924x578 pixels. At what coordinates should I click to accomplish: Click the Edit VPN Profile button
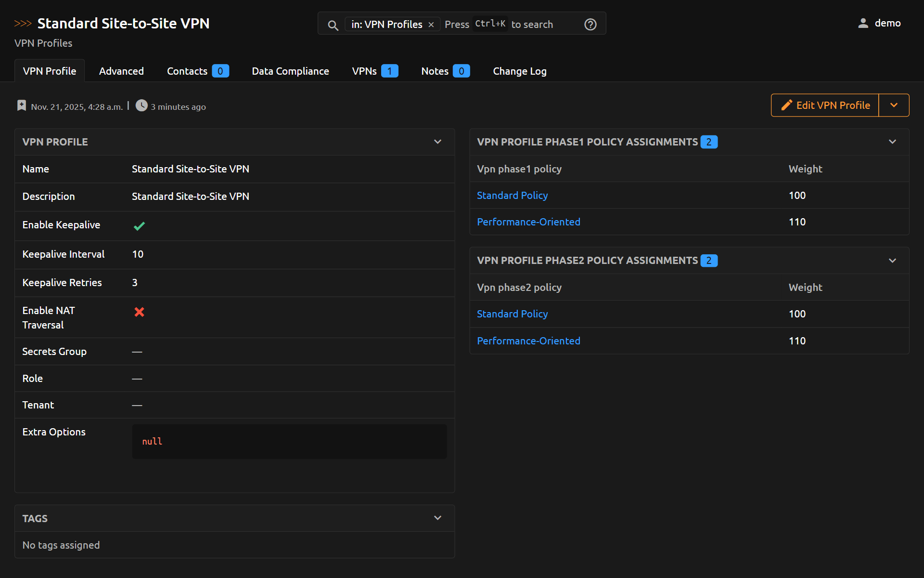pyautogui.click(x=825, y=105)
